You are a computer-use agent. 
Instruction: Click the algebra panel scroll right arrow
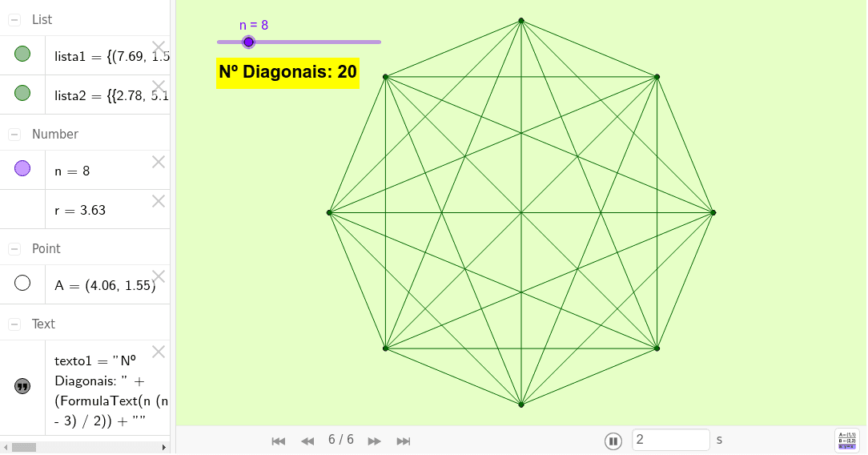coord(164,447)
